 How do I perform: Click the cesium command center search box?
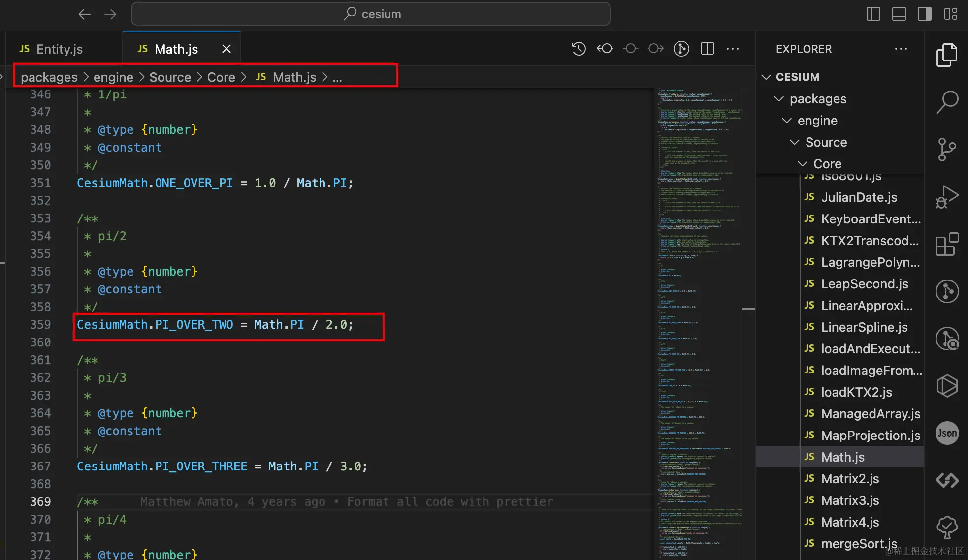(371, 14)
